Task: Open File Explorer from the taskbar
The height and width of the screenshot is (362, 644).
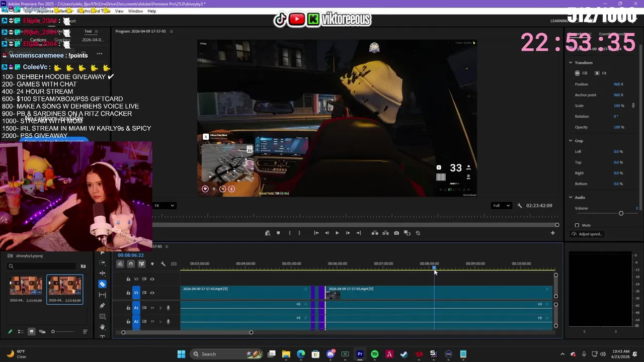Action: (x=286, y=354)
